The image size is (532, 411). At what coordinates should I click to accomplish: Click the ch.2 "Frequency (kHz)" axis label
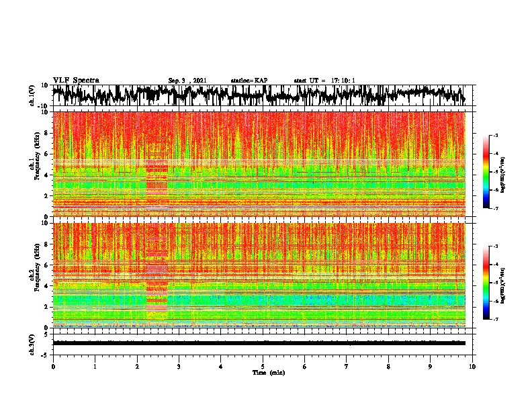coord(37,267)
